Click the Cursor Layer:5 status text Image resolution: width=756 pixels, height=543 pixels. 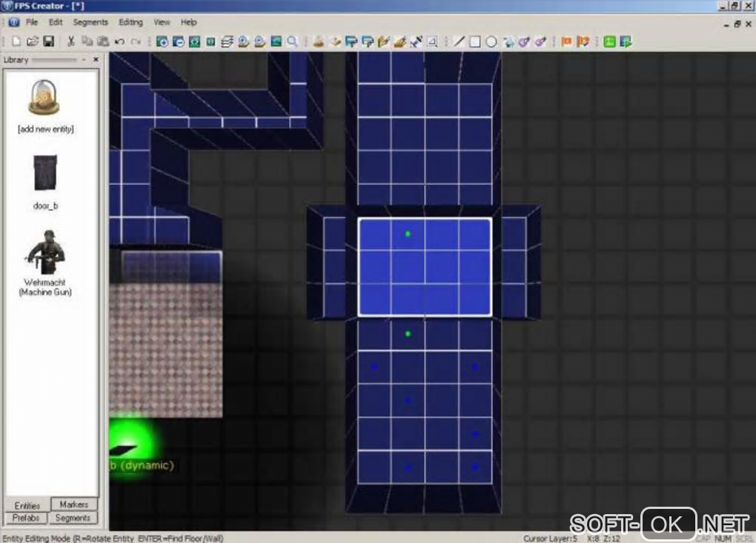tap(550, 538)
